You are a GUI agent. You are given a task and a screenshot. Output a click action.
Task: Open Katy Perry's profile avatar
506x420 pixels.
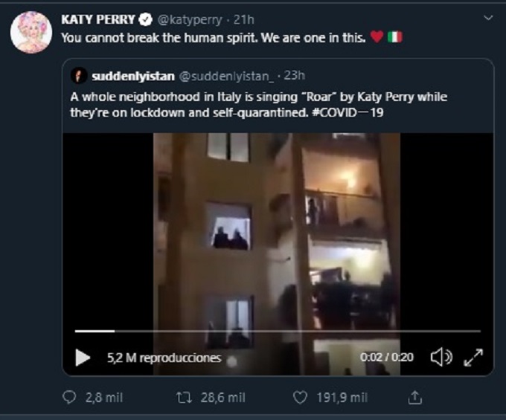[x=31, y=32]
